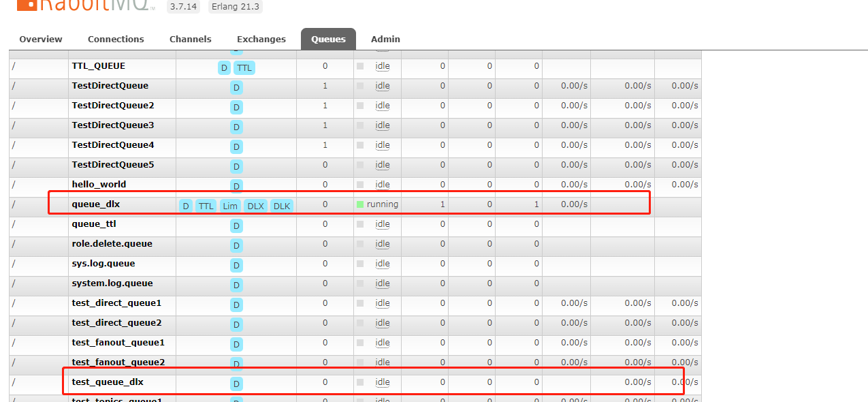The width and height of the screenshot is (868, 402).
Task: Open TestDirectQueue5 queue details
Action: pos(113,165)
